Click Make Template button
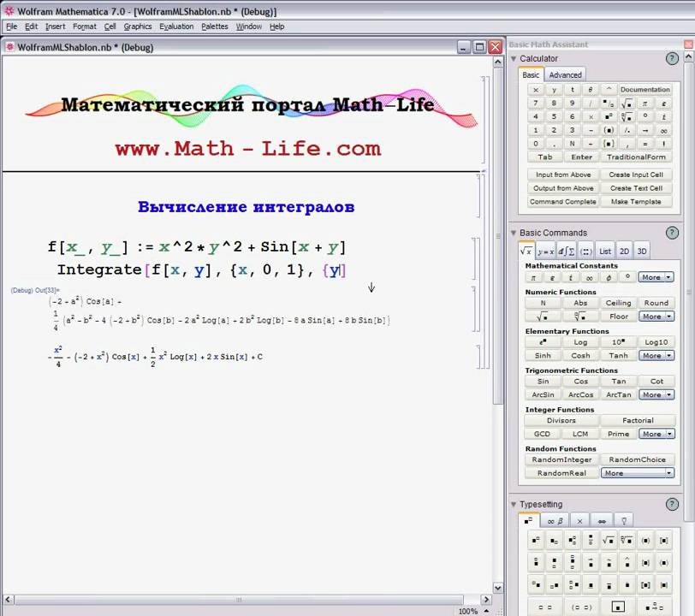 [636, 202]
